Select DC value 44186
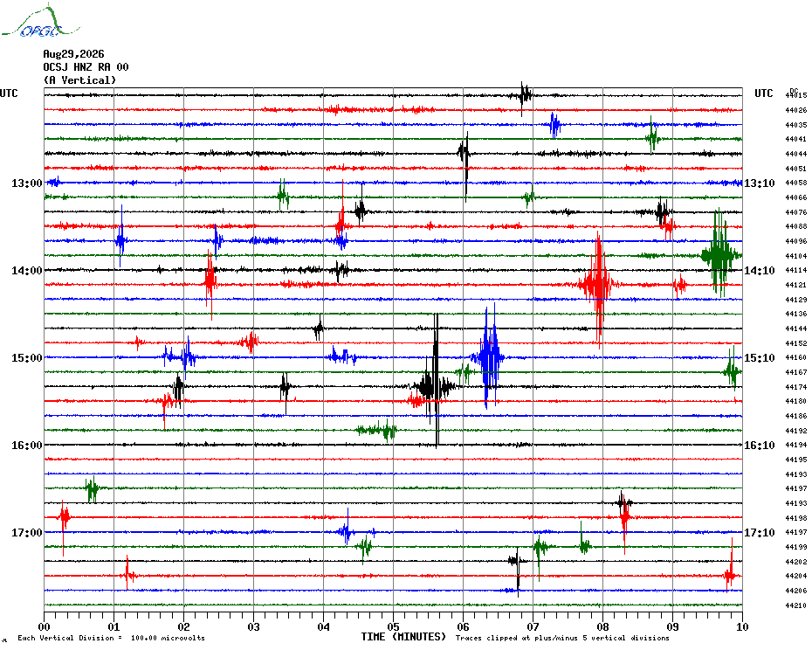This screenshot has width=812, height=650. coord(796,416)
